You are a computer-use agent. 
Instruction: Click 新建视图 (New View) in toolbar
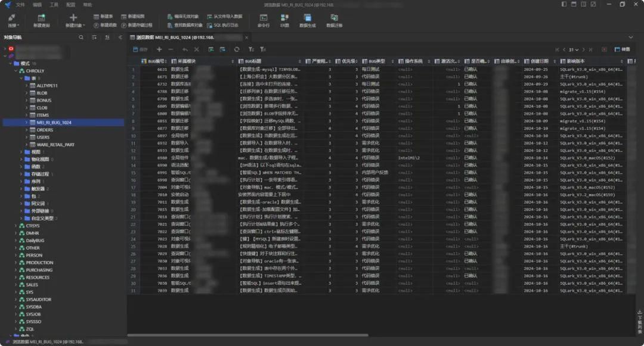point(132,17)
